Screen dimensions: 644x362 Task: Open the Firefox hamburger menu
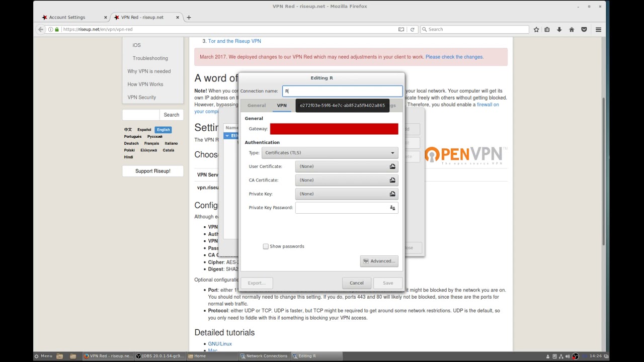tap(598, 30)
